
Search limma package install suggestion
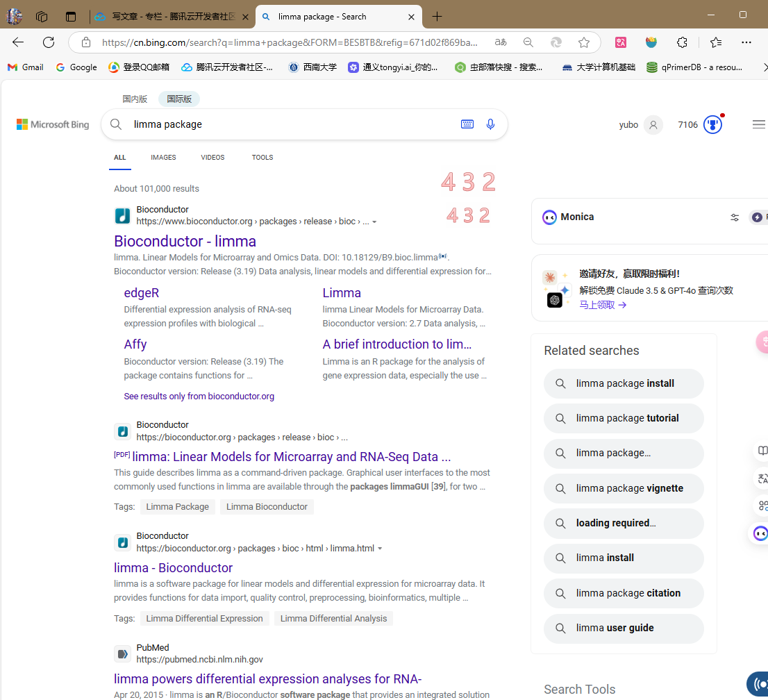click(x=624, y=383)
